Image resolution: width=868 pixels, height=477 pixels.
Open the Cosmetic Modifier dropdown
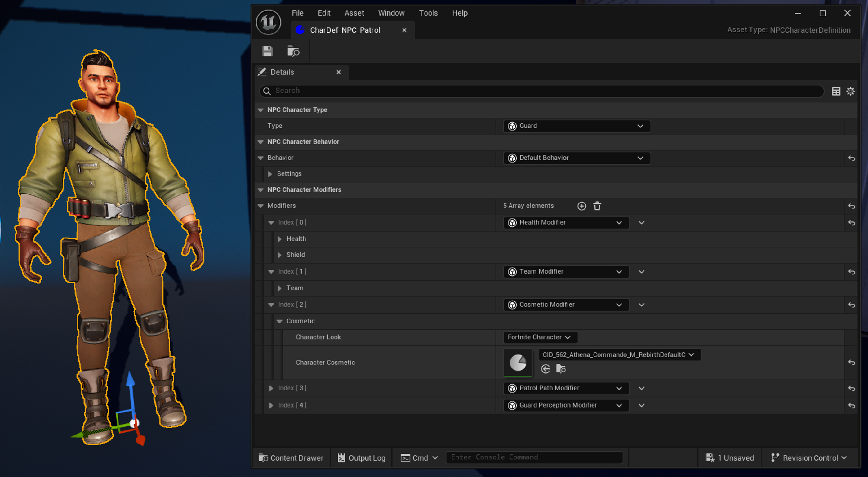click(566, 305)
